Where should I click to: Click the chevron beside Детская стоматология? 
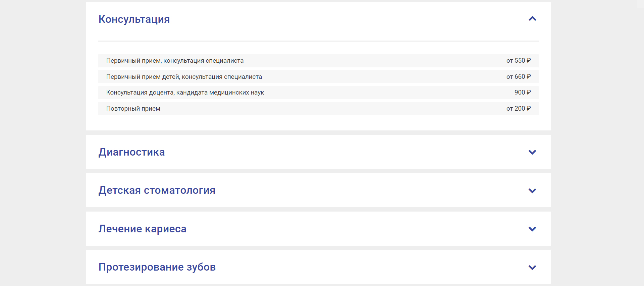coord(532,191)
